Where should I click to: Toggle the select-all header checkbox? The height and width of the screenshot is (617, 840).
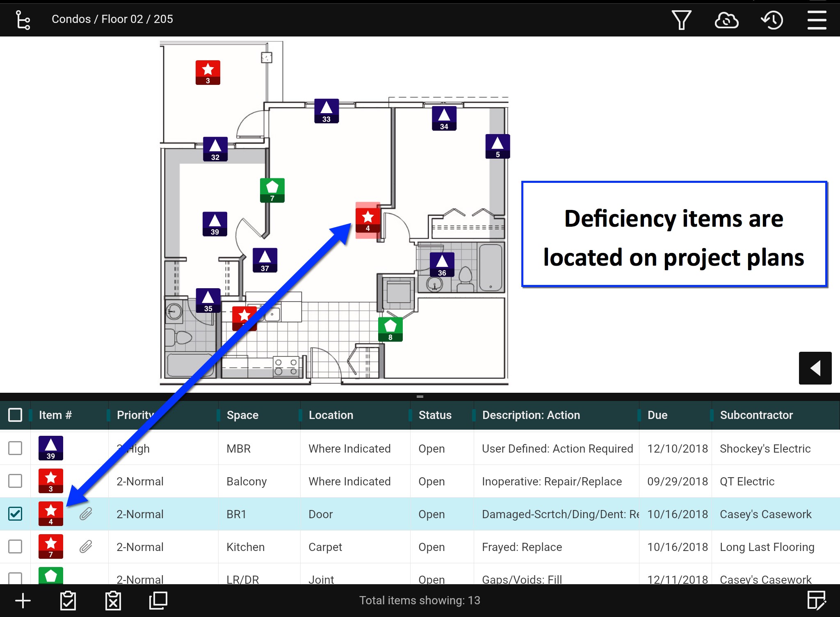point(15,415)
